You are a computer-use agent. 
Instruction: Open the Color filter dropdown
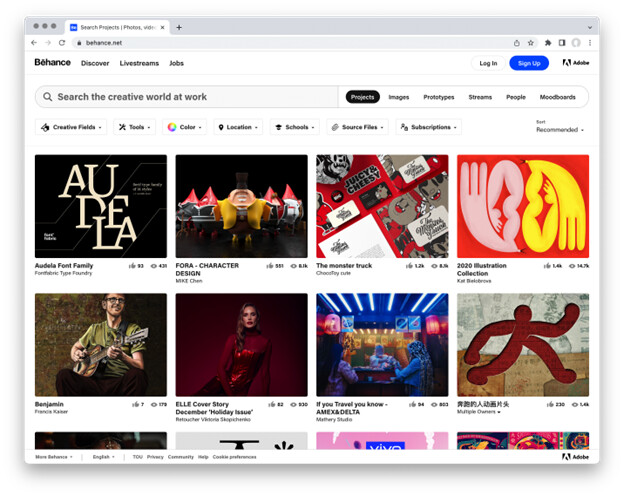pyautogui.click(x=185, y=128)
